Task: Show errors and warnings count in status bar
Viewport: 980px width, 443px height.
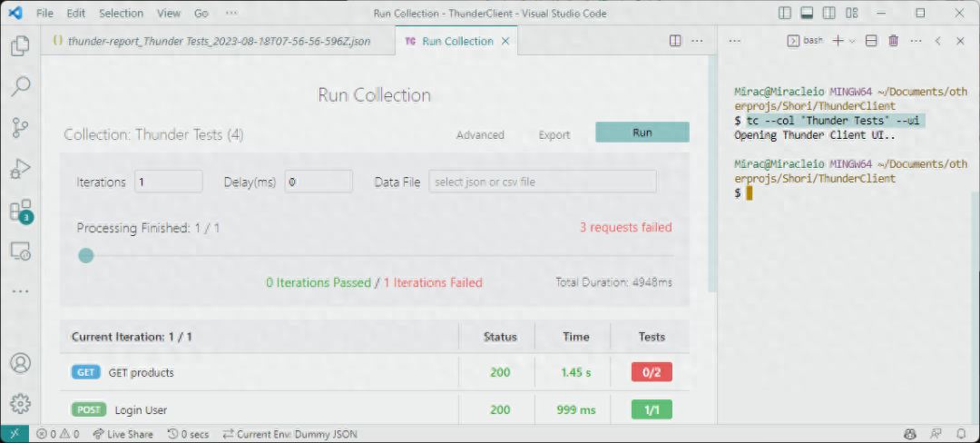Action: (x=57, y=434)
